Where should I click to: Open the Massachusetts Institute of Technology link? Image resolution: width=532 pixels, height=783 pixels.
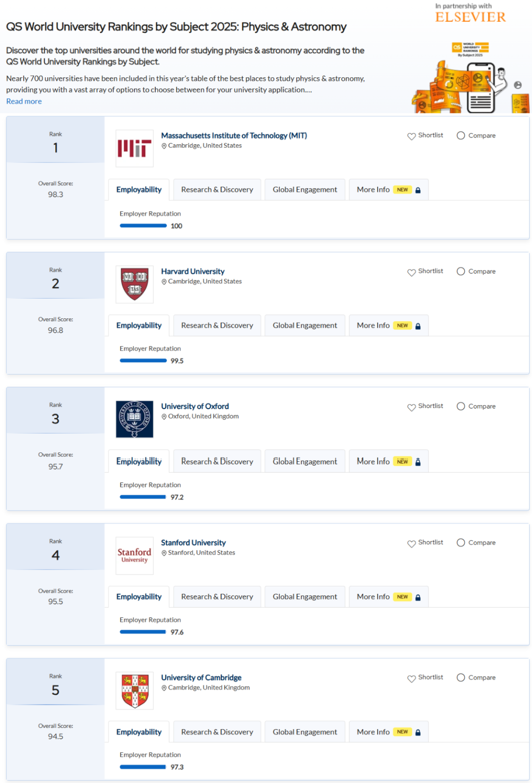[x=234, y=136]
